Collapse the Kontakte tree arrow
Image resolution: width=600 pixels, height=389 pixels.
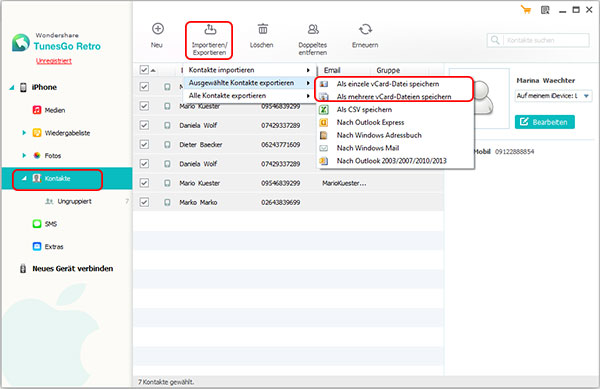(24, 179)
